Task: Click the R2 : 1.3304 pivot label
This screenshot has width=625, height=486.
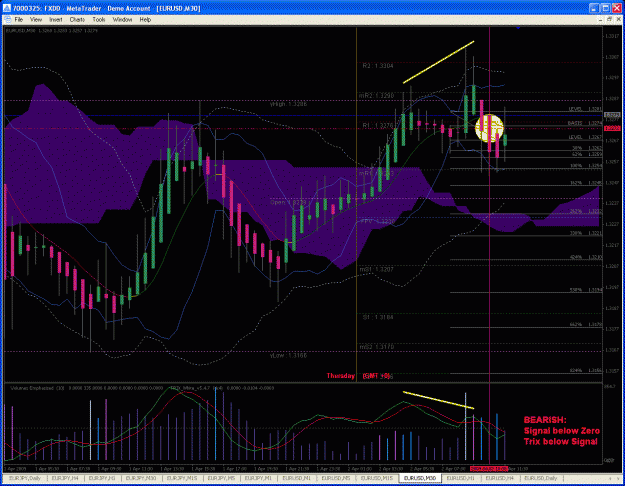Action: click(378, 66)
